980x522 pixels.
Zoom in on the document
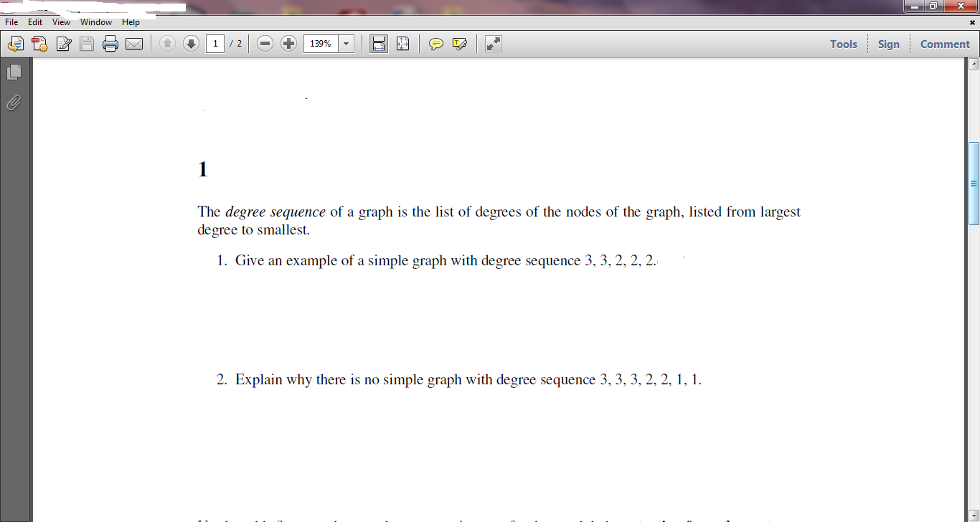coord(288,43)
